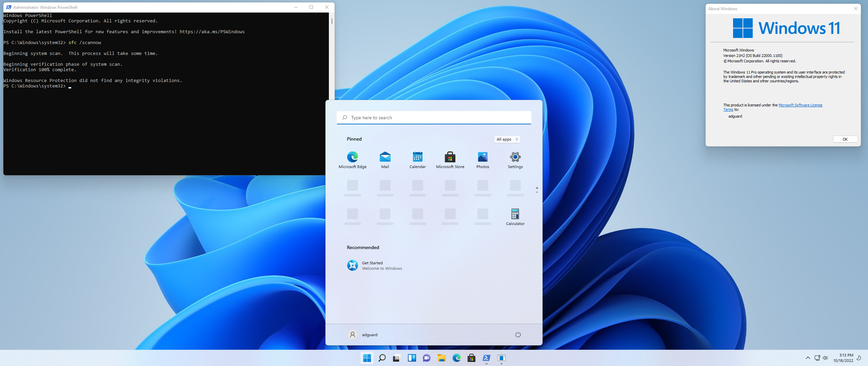The height and width of the screenshot is (366, 868).
Task: Minimize the PowerShell window
Action: click(296, 7)
